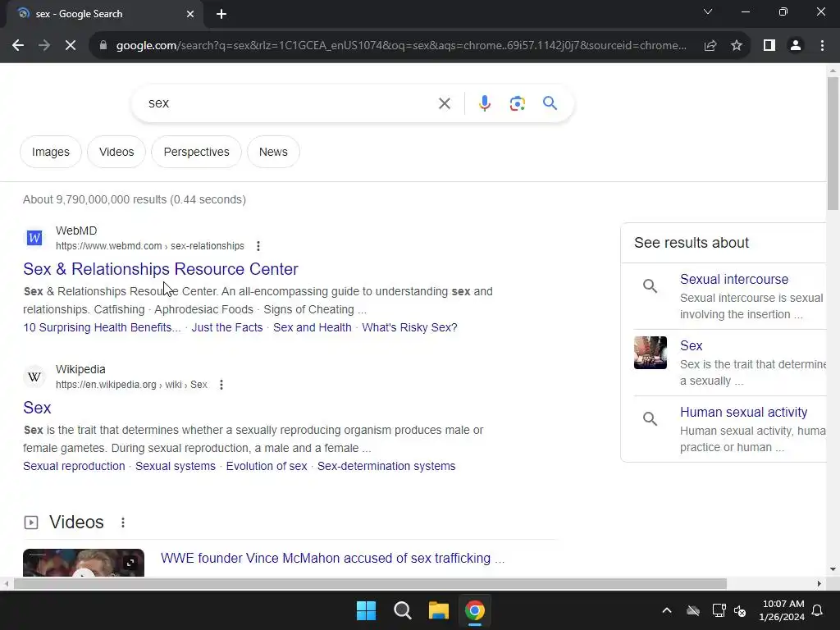Click Chrome icon in taskbar

click(x=475, y=610)
